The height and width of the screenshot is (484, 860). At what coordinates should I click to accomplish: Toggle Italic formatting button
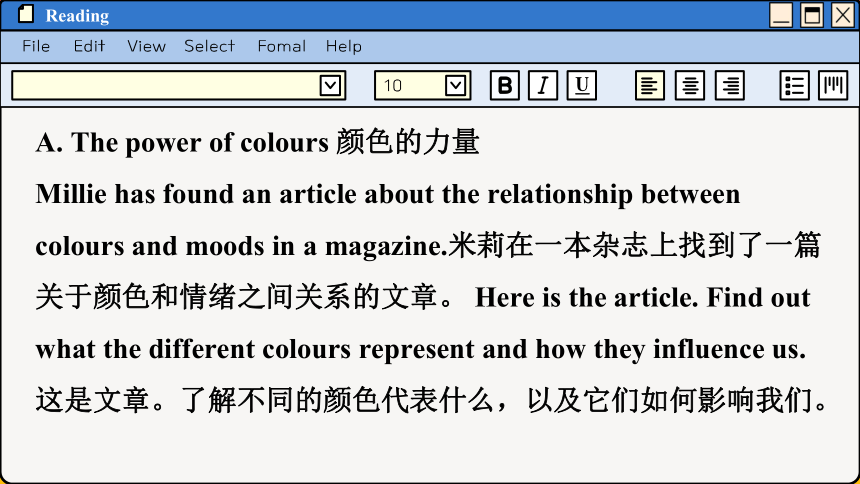[x=543, y=86]
